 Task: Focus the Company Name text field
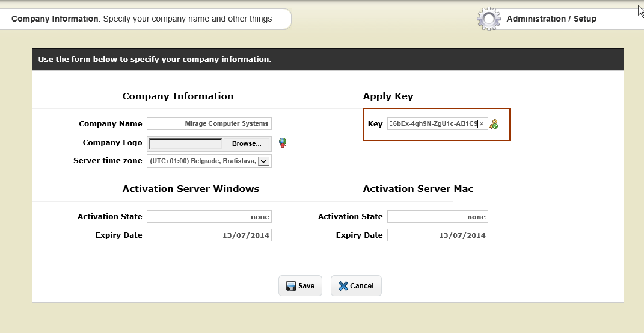point(209,123)
